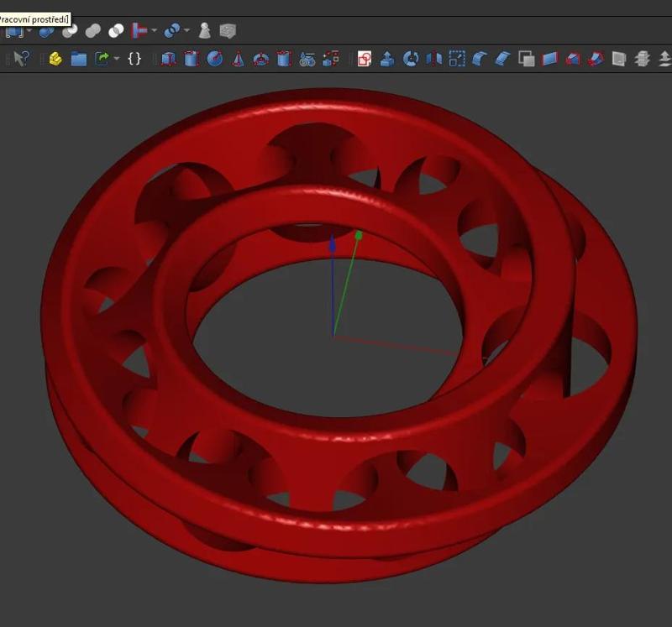Click the Make face from wires icon
The height and width of the screenshot is (627, 672).
click(527, 59)
